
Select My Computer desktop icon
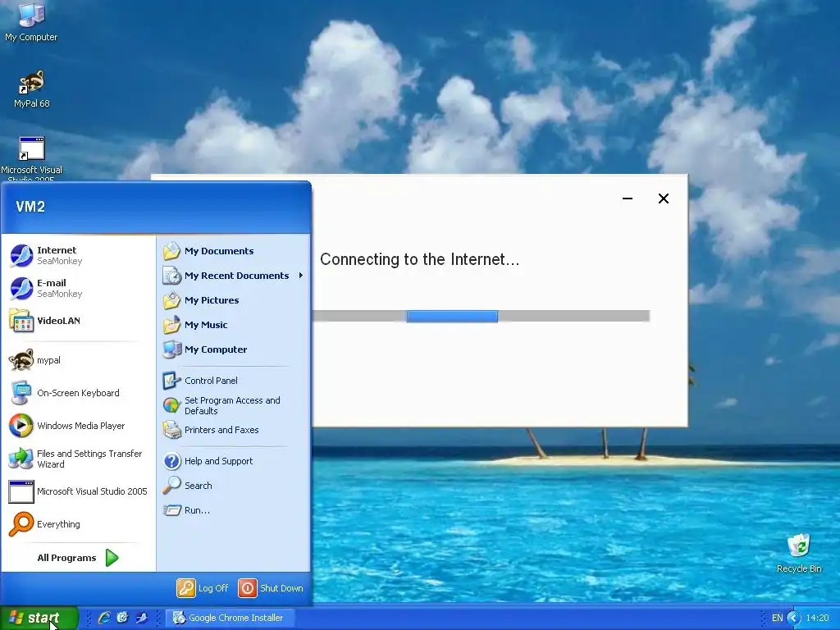31,22
